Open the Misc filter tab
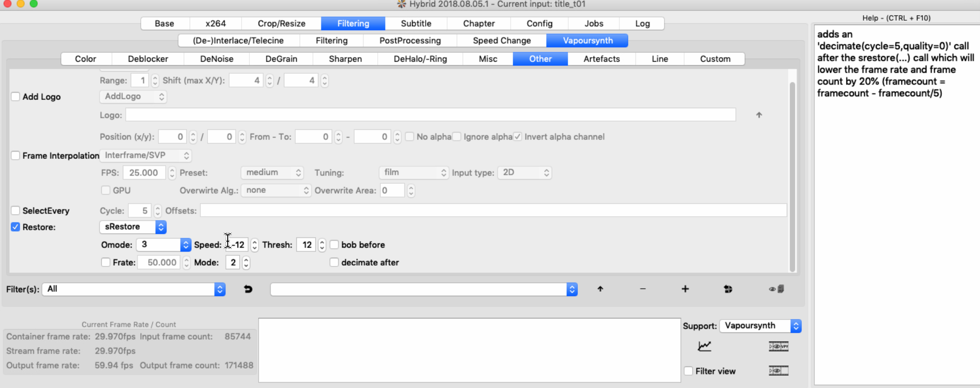The height and width of the screenshot is (388, 980). point(488,59)
